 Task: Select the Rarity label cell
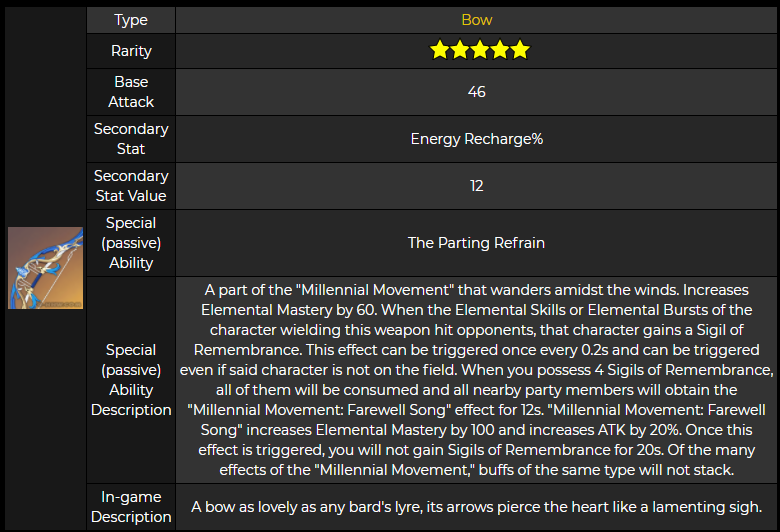tap(131, 51)
